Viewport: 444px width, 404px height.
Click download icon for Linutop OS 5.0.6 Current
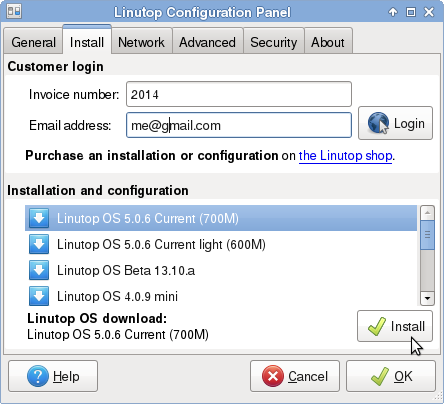click(x=39, y=218)
